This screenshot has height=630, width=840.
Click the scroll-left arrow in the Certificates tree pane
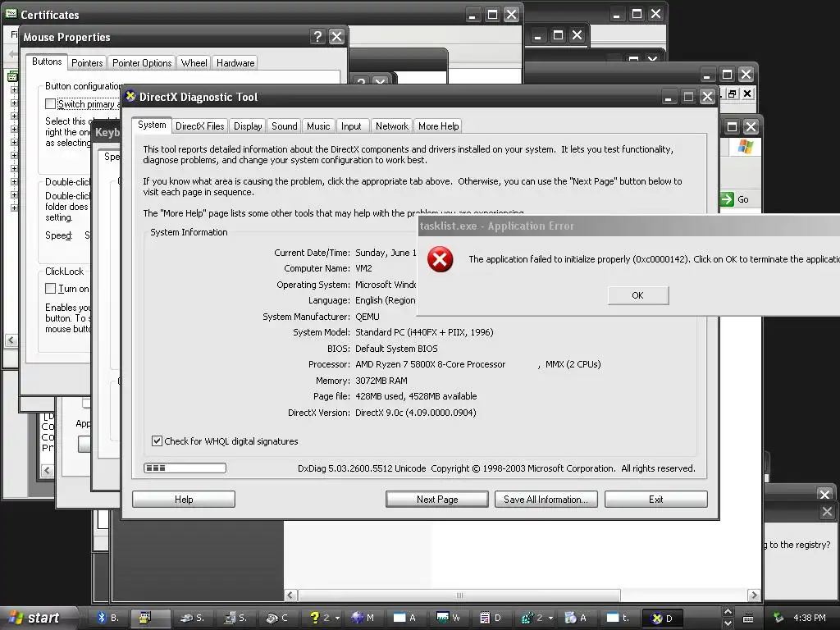pos(11,340)
